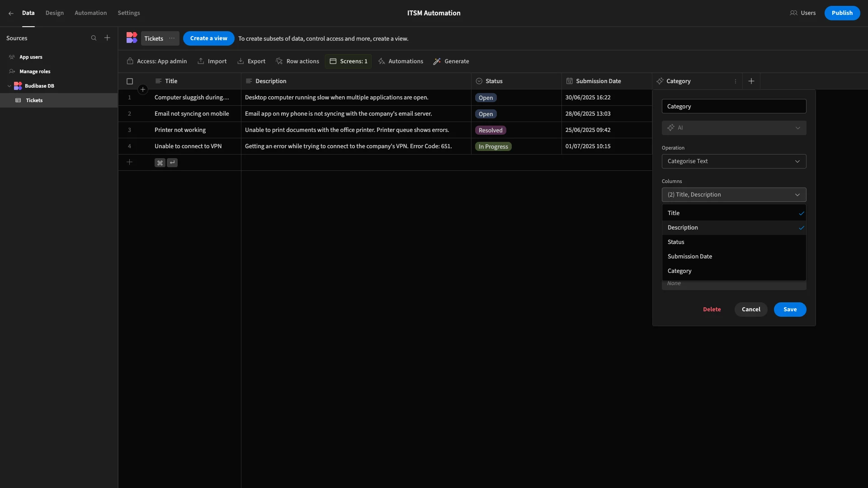This screenshot has width=868, height=488.
Task: Open Tickets table options menu
Action: (172, 38)
